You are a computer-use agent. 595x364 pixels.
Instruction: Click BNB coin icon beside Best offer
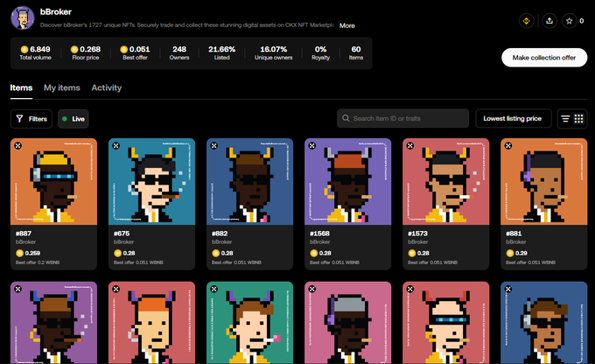123,49
